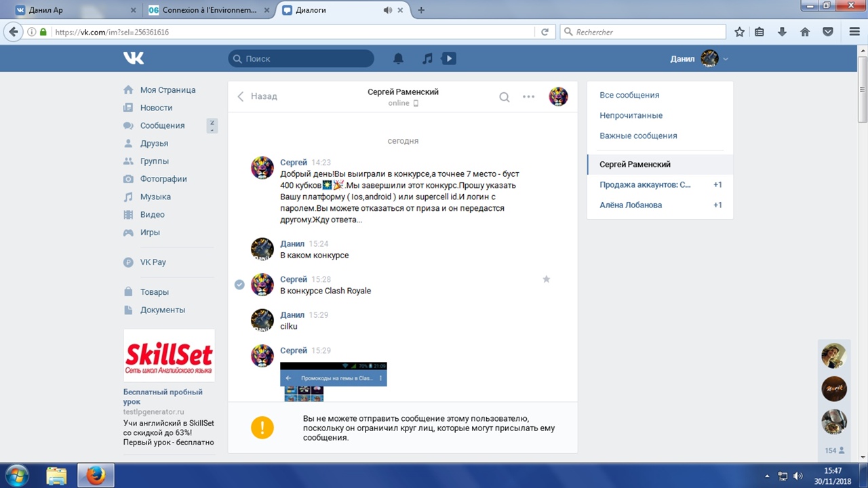868x488 pixels.
Task: Click the Поиск search field
Action: (301, 59)
